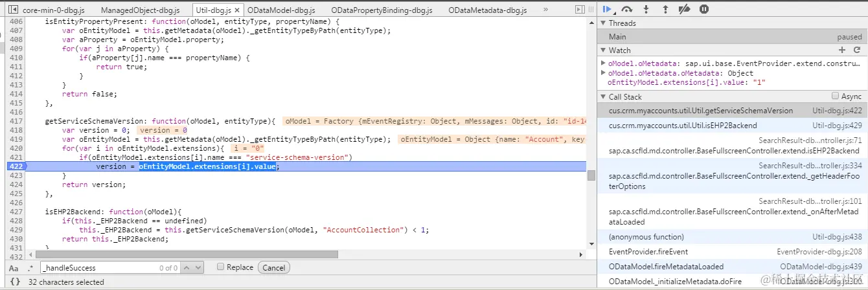Collapse the Threads section

coord(603,23)
